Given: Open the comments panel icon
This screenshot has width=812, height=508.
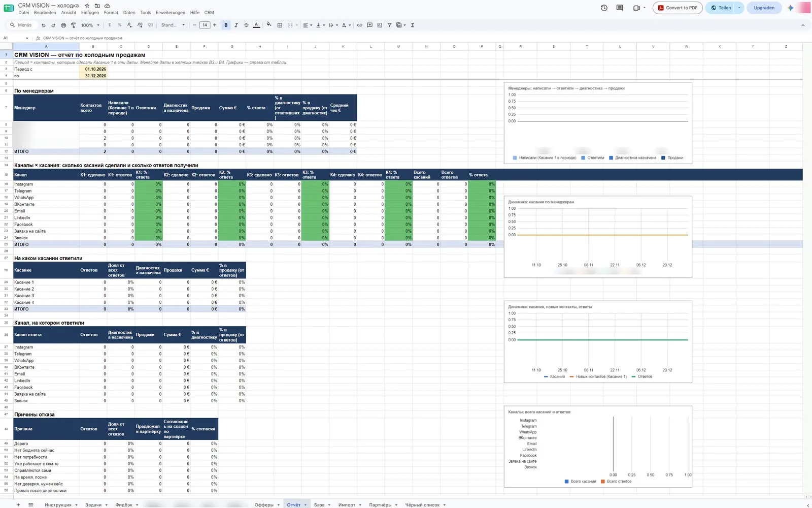Looking at the screenshot, I should click(620, 8).
